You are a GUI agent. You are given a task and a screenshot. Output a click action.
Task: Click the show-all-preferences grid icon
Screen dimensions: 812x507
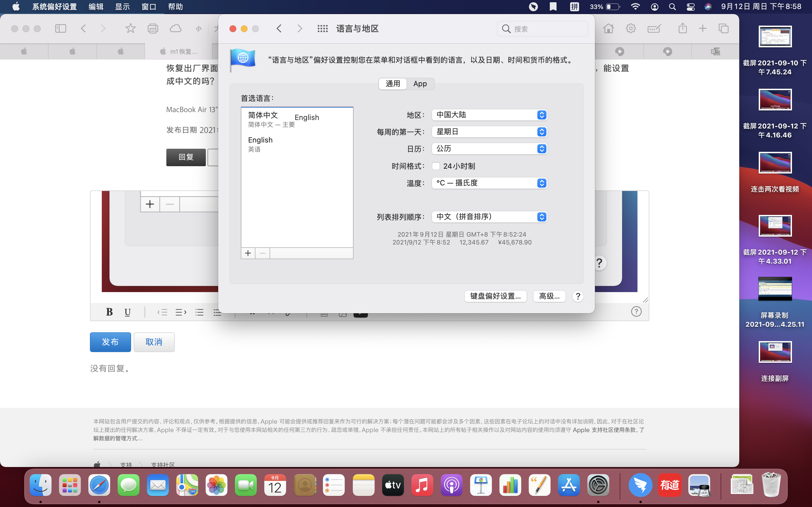tap(323, 29)
